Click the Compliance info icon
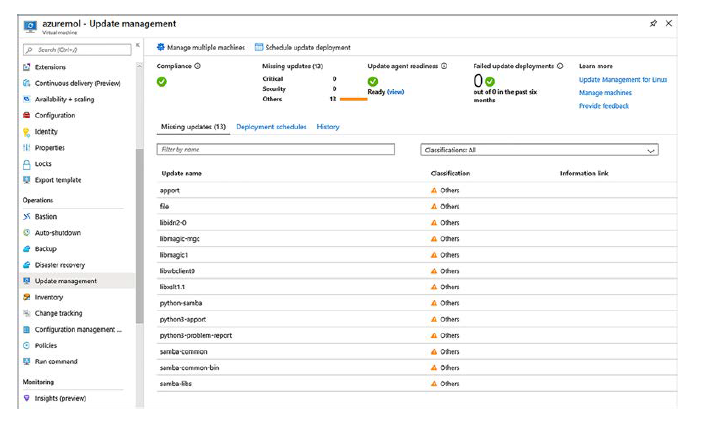Image resolution: width=701 pixels, height=427 pixels. pyautogui.click(x=197, y=66)
